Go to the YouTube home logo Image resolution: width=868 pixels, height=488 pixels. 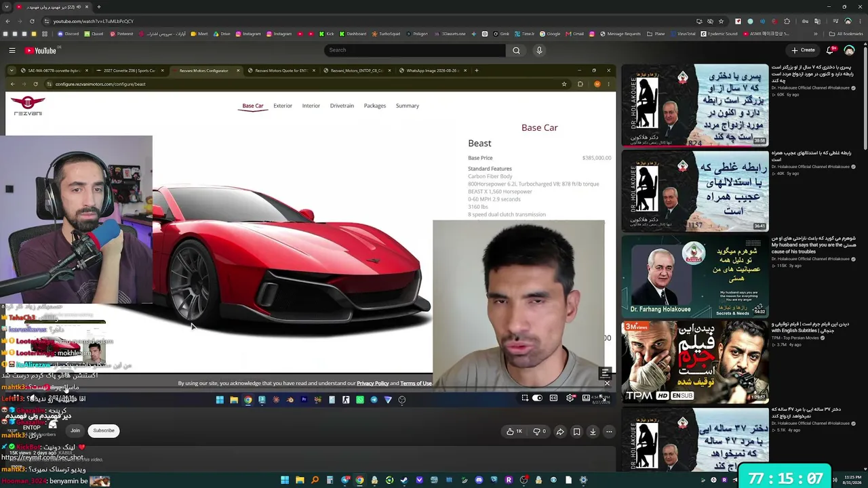(x=41, y=50)
